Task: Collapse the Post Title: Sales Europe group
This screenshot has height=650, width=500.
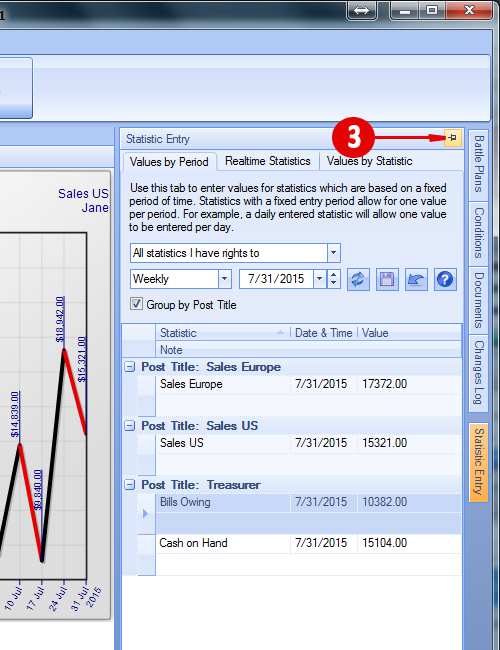Action: tap(130, 366)
